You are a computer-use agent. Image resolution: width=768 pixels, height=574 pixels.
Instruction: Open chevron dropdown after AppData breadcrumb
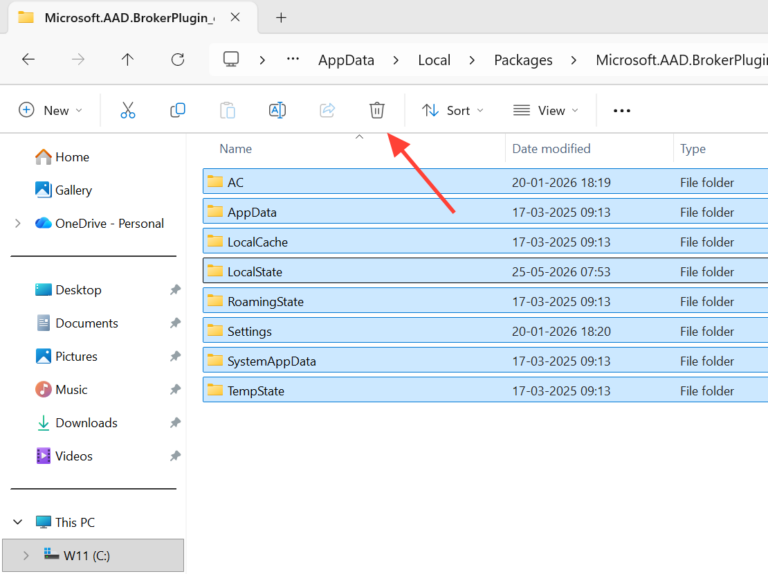[396, 60]
